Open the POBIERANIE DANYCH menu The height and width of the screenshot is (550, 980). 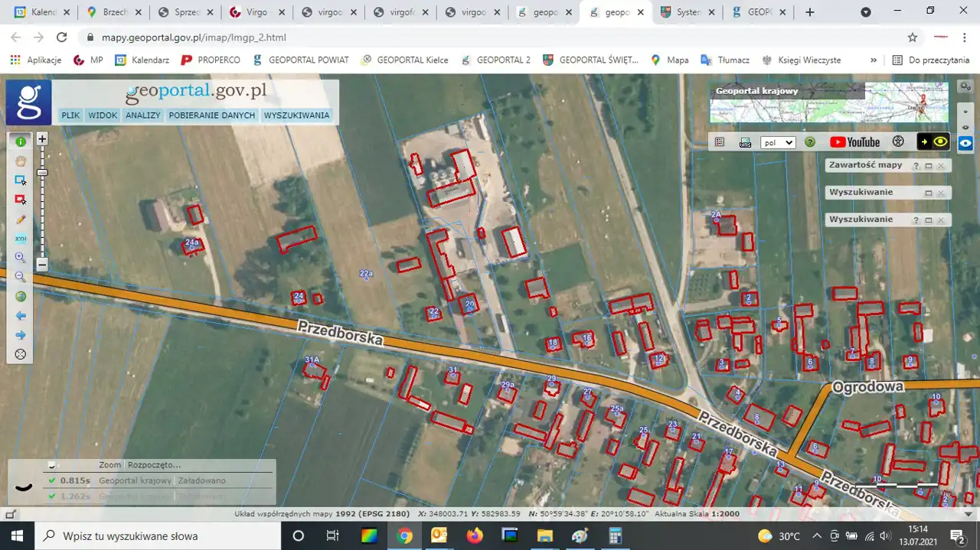click(211, 116)
